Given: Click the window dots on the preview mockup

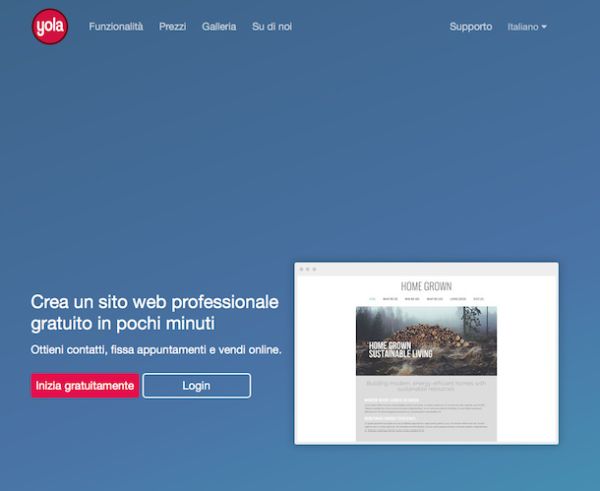Looking at the screenshot, I should 307,270.
